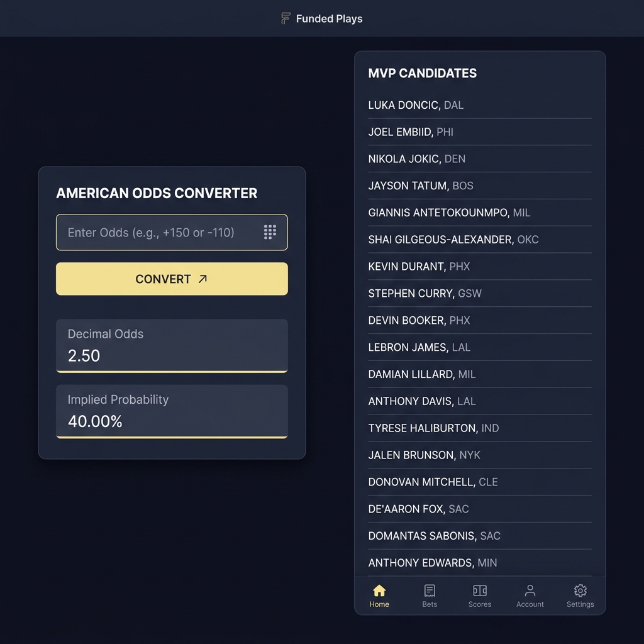Image resolution: width=644 pixels, height=644 pixels.
Task: Select De'Aaron Fox, SAC row
Action: coord(480,509)
